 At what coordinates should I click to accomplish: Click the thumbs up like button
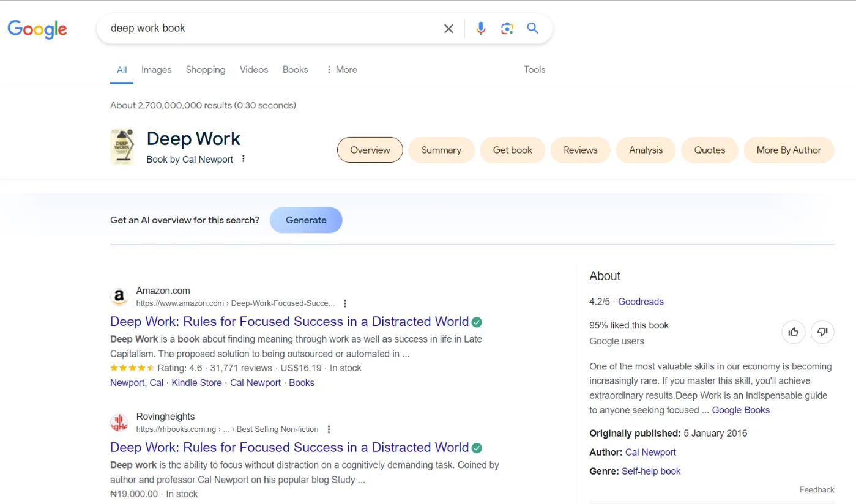(794, 332)
